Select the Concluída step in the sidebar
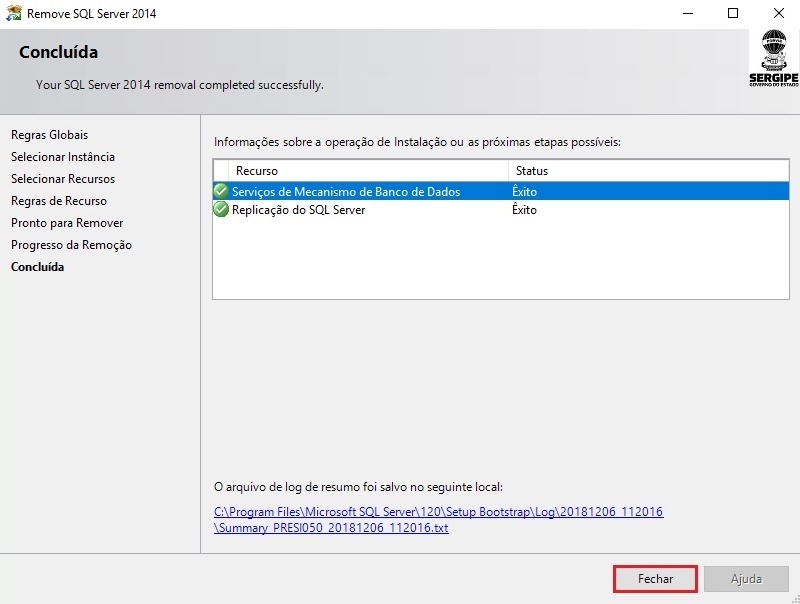800x604 pixels. [37, 267]
